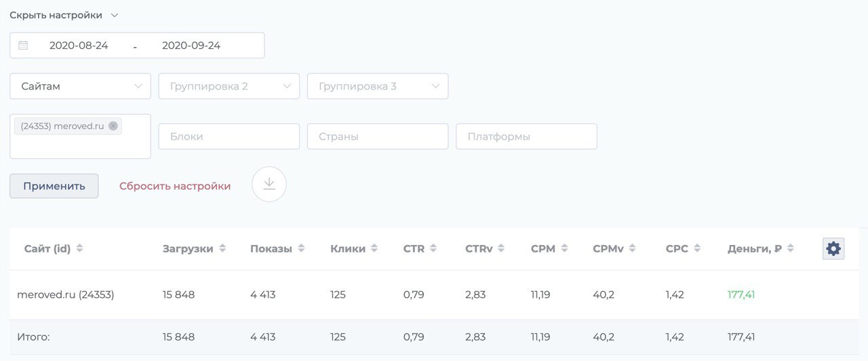
Task: Sort table by CTR column
Action: pyautogui.click(x=433, y=249)
